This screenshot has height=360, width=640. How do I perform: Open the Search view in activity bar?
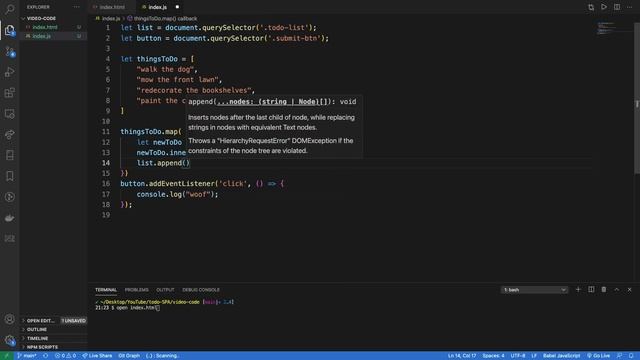9,9
